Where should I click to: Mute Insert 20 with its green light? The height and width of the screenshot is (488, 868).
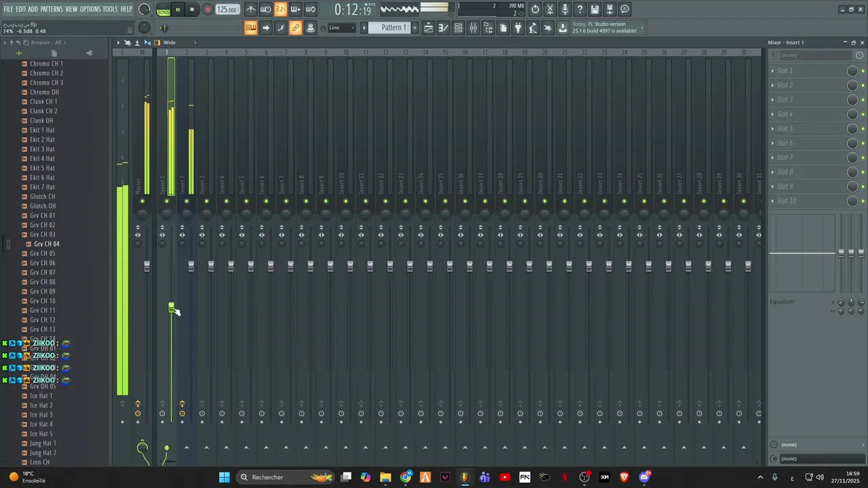point(545,201)
